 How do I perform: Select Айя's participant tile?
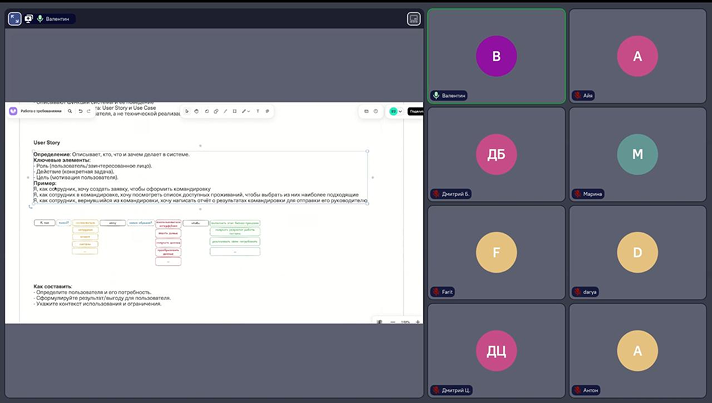[x=638, y=56]
